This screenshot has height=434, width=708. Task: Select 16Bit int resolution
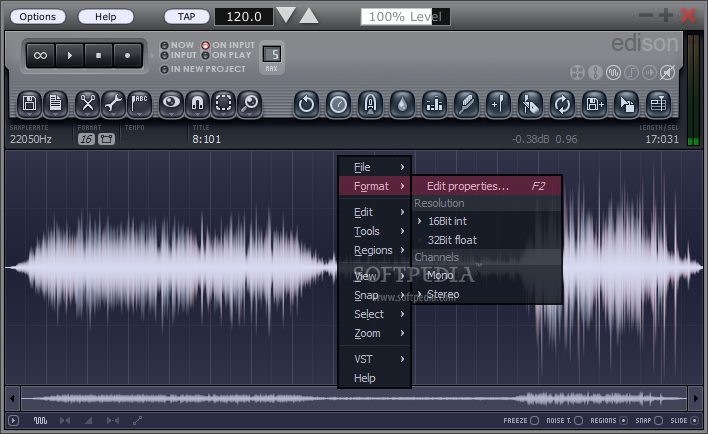(x=487, y=221)
